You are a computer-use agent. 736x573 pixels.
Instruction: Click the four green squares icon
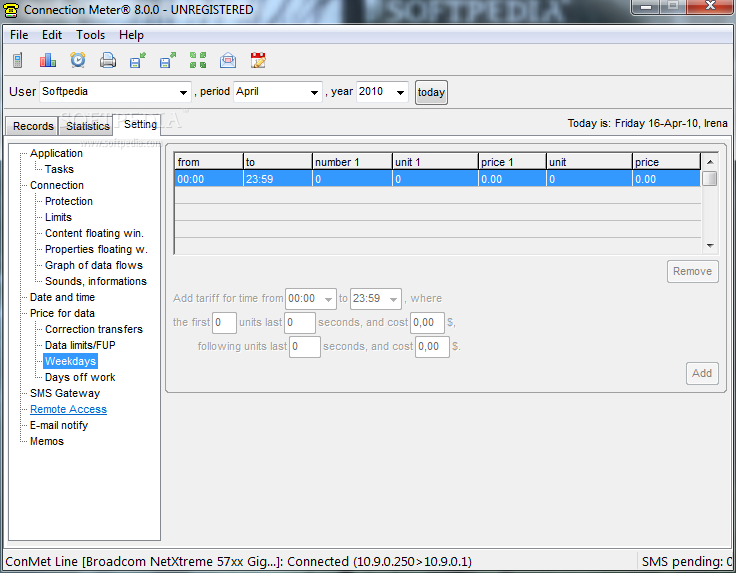coord(198,60)
